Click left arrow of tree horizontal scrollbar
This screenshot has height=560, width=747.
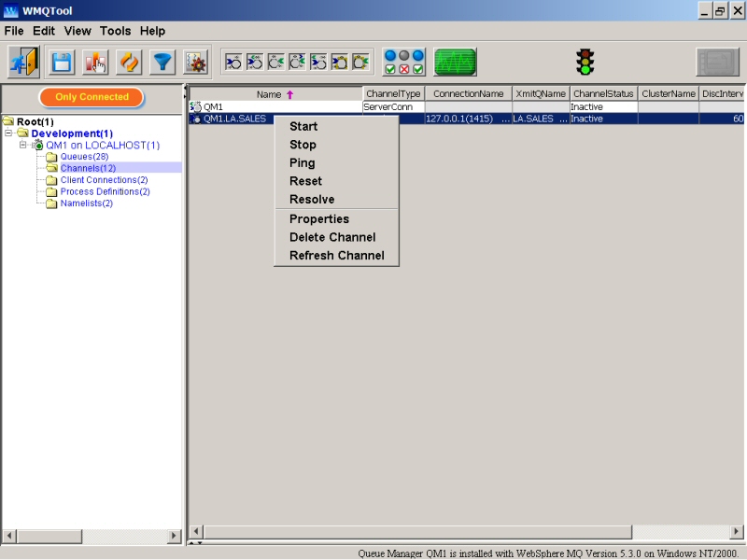(9, 536)
